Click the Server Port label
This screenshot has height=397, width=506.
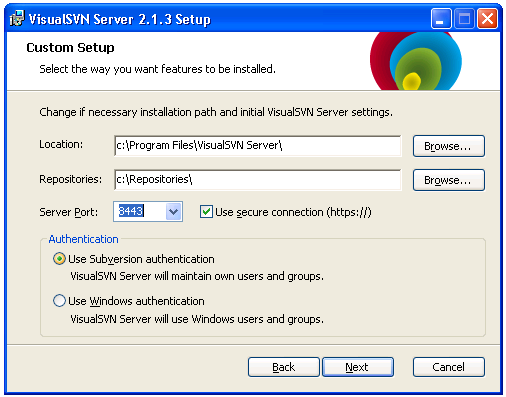tap(69, 212)
